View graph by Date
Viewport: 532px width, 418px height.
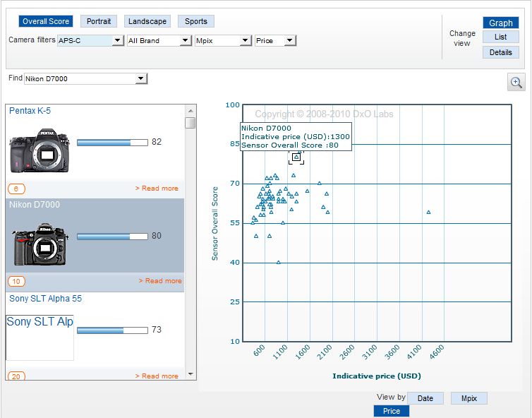(x=425, y=398)
